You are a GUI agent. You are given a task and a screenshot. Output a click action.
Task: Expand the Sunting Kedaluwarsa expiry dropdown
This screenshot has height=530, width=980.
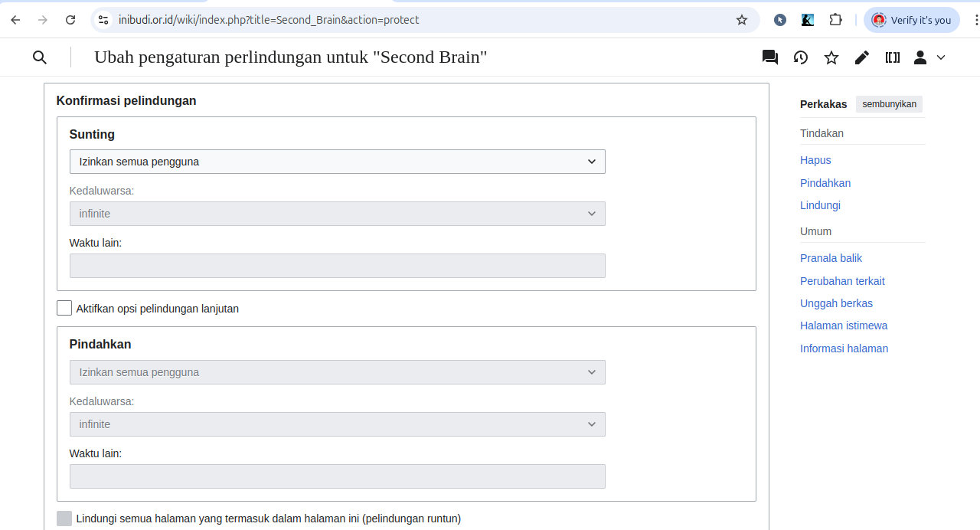pos(337,214)
